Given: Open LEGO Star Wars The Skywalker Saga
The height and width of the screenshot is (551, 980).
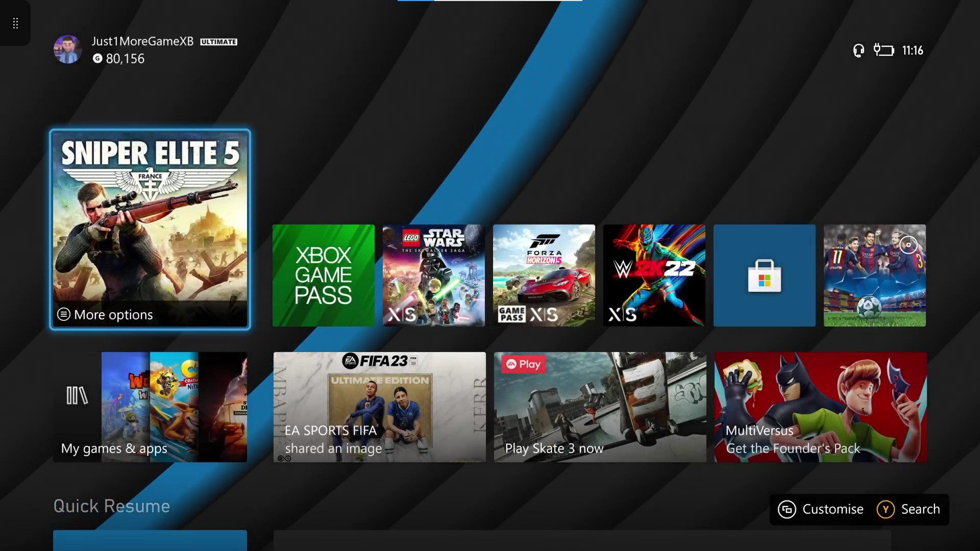Looking at the screenshot, I should click(x=433, y=275).
